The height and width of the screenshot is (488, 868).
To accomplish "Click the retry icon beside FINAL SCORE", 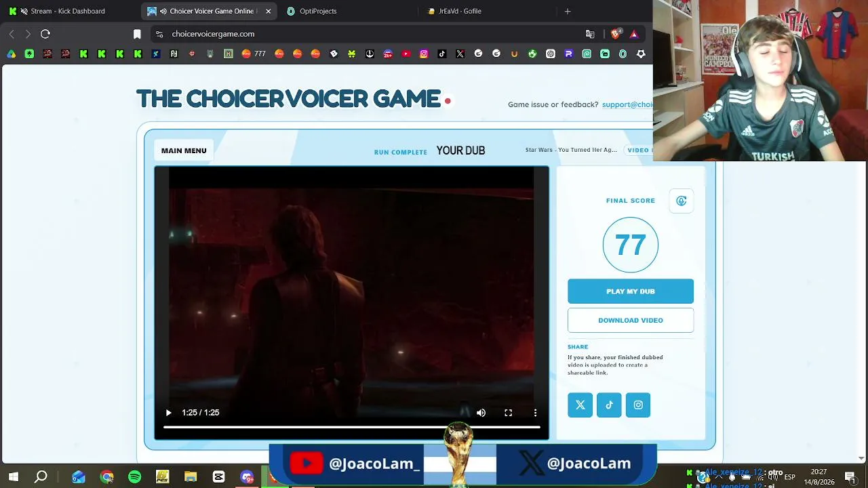I will [x=682, y=201].
